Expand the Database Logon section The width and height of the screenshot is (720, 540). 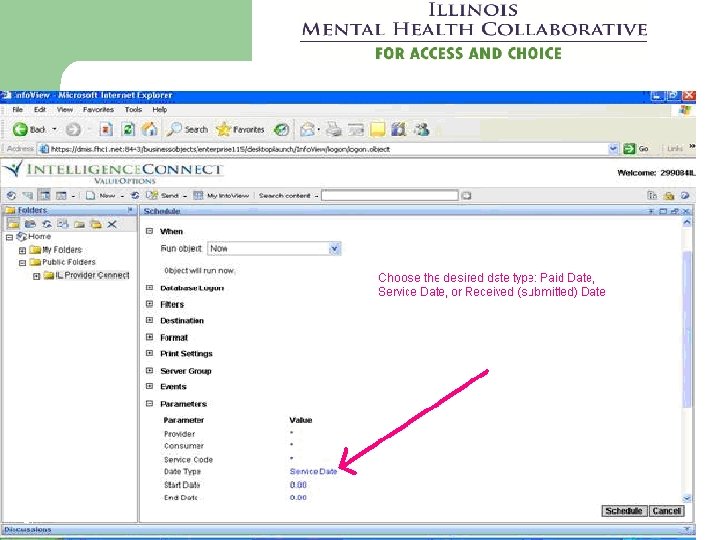(x=149, y=287)
